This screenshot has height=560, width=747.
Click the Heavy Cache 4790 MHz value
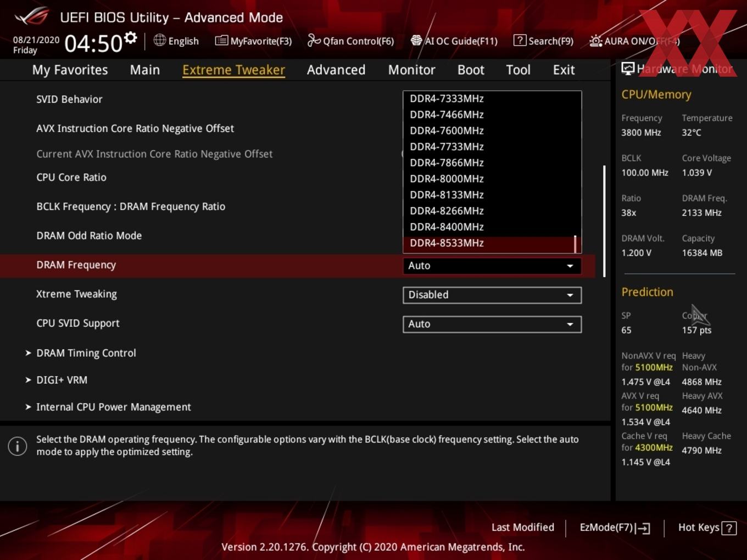[701, 450]
